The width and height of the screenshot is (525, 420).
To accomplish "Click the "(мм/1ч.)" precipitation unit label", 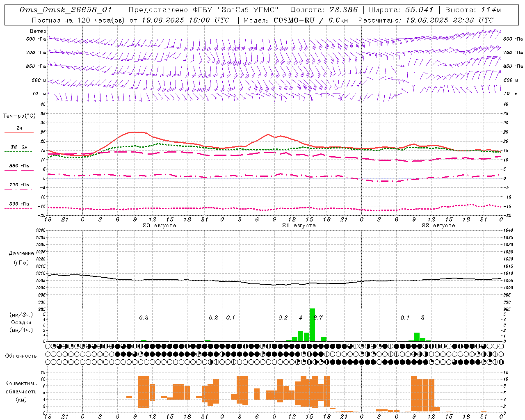I will tap(21, 330).
